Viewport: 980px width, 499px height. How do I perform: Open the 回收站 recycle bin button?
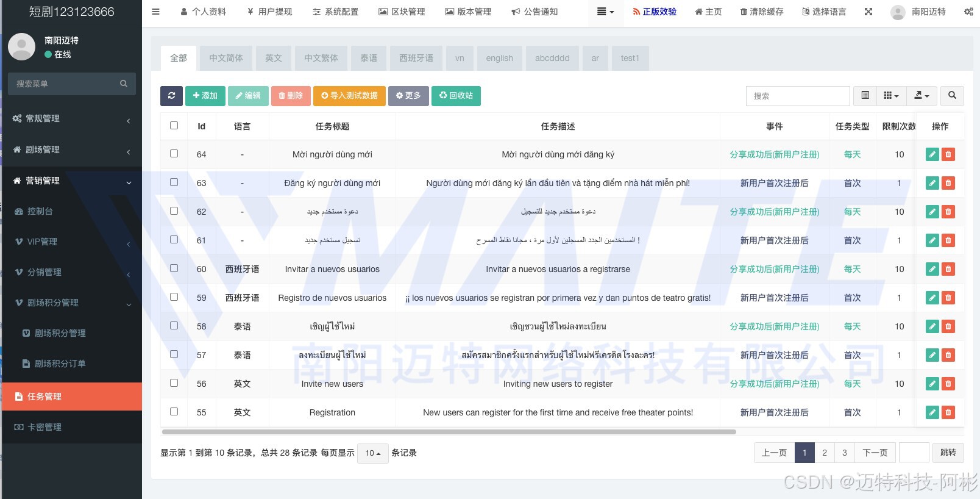tap(456, 96)
